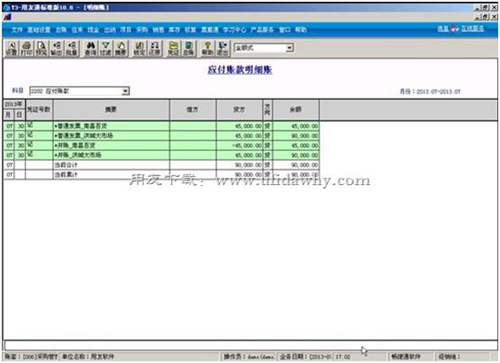Click the 摘要 column header

(x=111, y=109)
